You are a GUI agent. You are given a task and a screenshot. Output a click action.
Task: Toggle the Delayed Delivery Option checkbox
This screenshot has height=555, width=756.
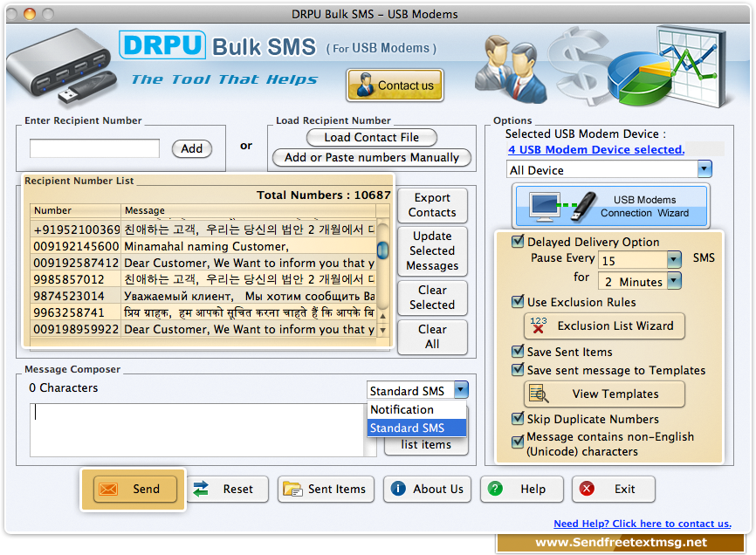(518, 241)
